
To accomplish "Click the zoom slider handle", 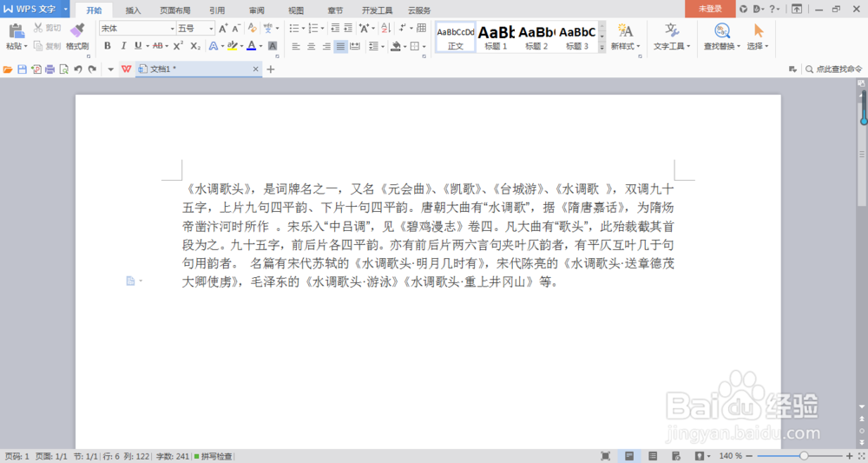I will 803,456.
